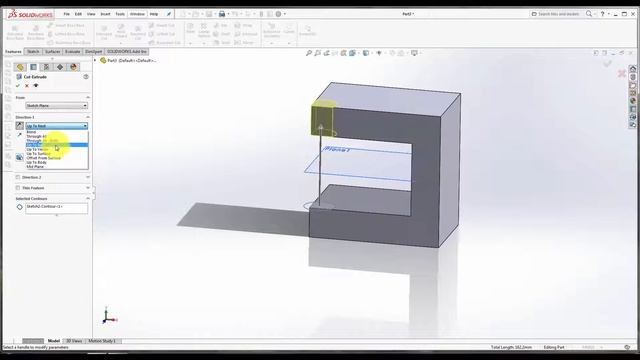The width and height of the screenshot is (640, 360).
Task: Click Previous View icon in view toolbar
Action: pyautogui.click(x=327, y=53)
